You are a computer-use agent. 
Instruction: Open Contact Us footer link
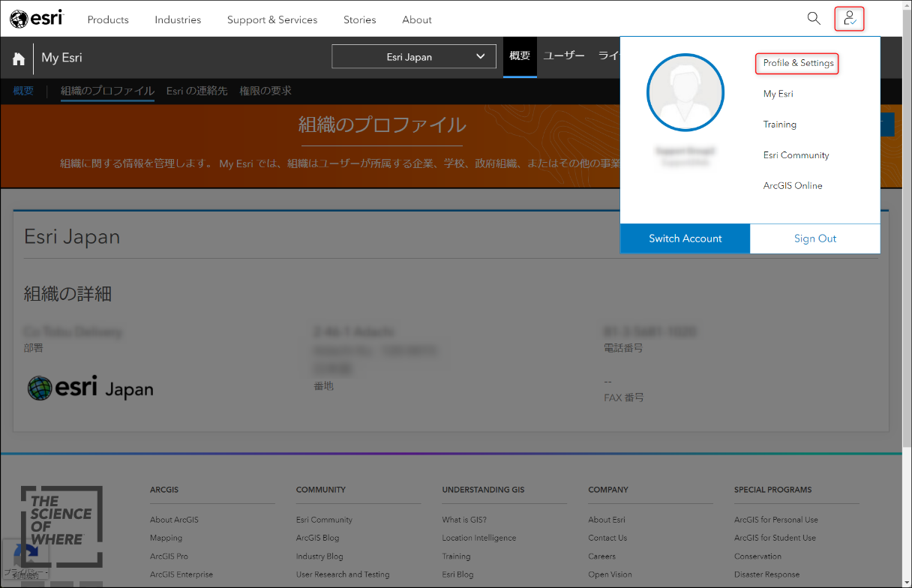pos(607,538)
